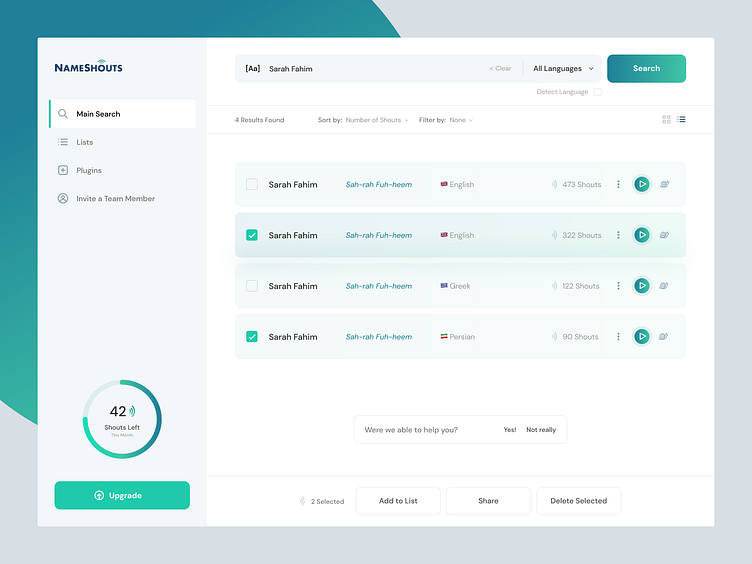Click the sound icon next to 322 Shouts
Viewport: 752px width, 564px height.
point(554,235)
